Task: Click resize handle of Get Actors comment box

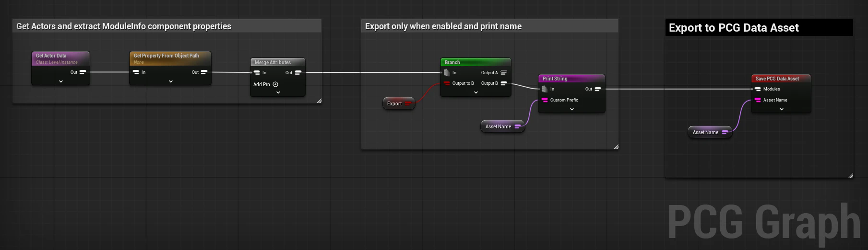Action: click(x=319, y=101)
